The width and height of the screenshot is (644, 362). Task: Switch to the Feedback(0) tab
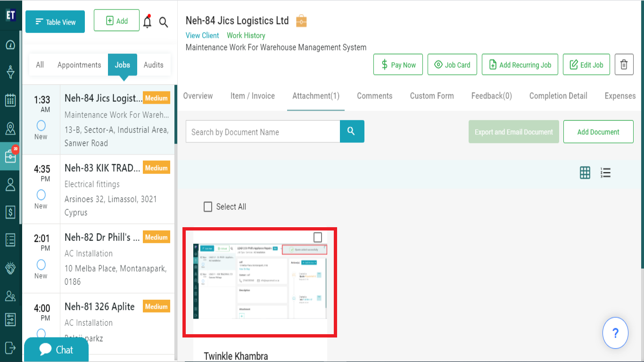pyautogui.click(x=492, y=96)
